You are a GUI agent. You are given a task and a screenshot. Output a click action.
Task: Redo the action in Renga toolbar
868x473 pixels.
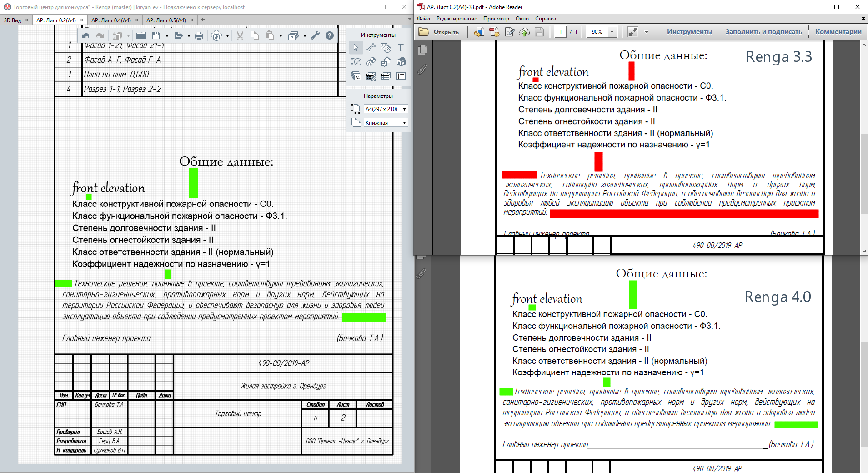tap(100, 36)
